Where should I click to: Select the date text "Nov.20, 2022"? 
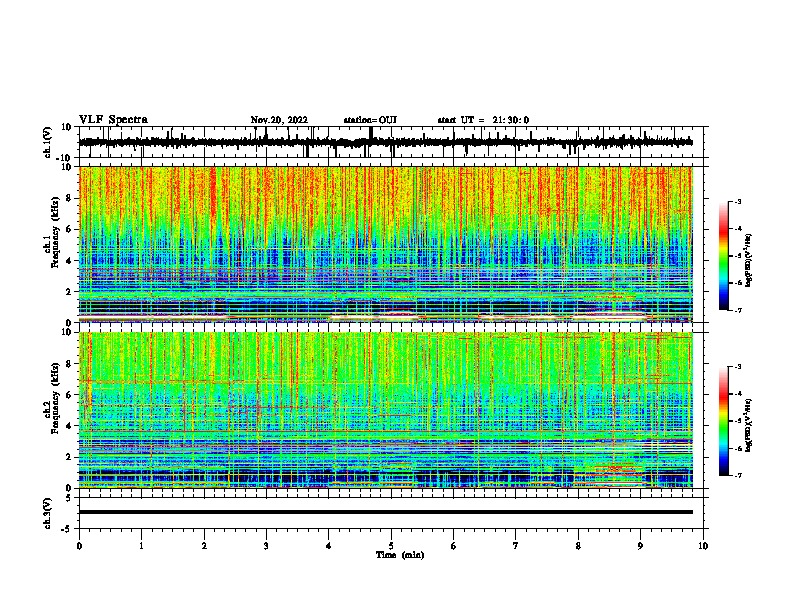pos(279,120)
